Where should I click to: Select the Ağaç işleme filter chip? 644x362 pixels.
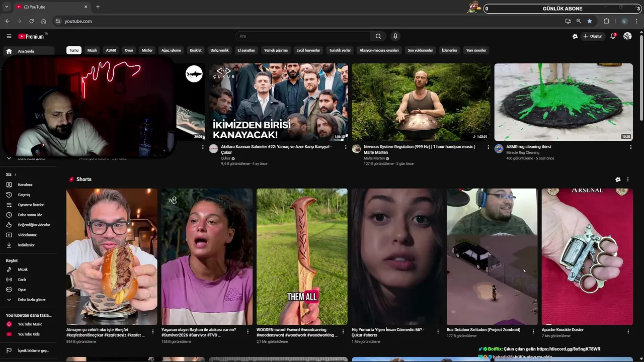[x=171, y=50]
